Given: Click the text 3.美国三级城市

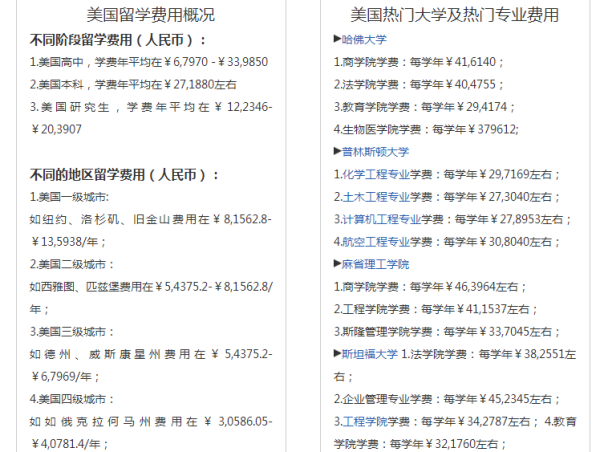Looking at the screenshot, I should click(x=72, y=332).
